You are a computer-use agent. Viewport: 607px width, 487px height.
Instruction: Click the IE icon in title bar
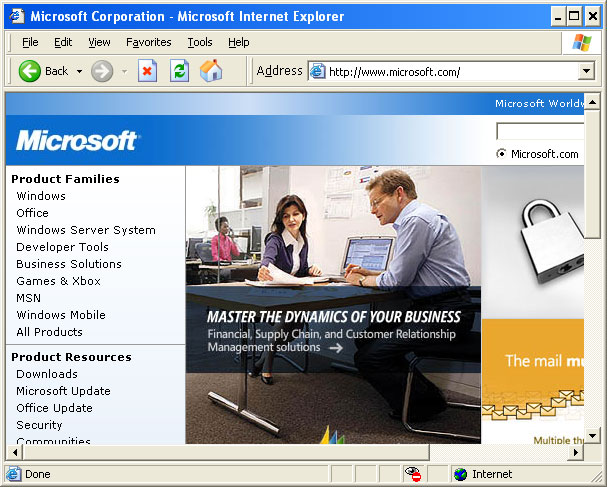click(16, 16)
